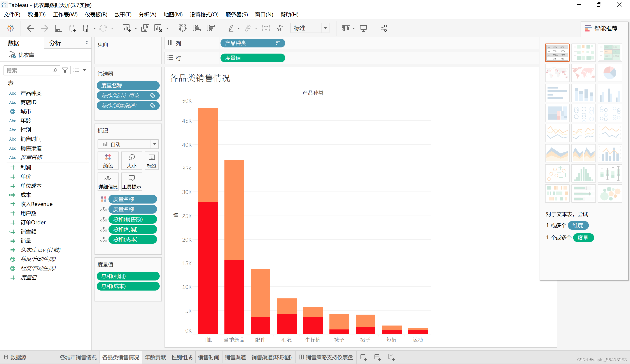Click the add new data source icon
The width and height of the screenshot is (630, 364).
72,28
